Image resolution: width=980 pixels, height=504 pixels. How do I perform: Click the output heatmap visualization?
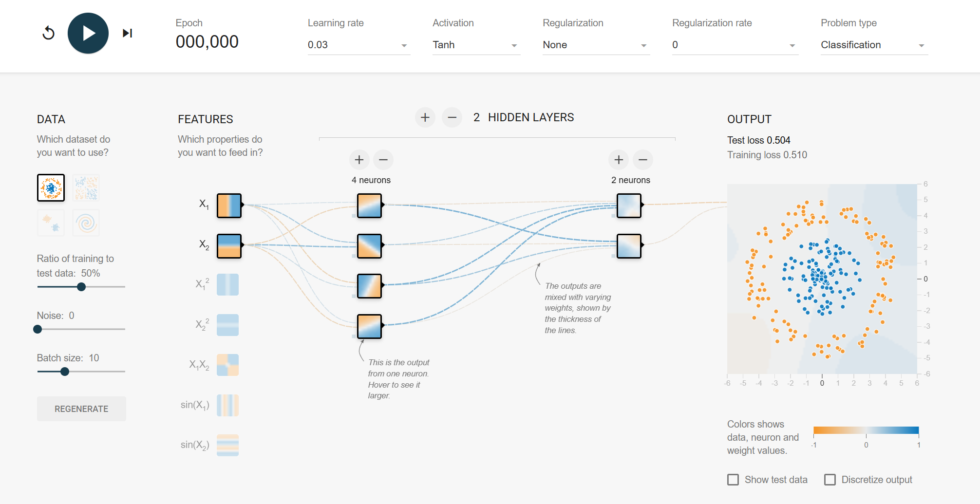coord(822,279)
